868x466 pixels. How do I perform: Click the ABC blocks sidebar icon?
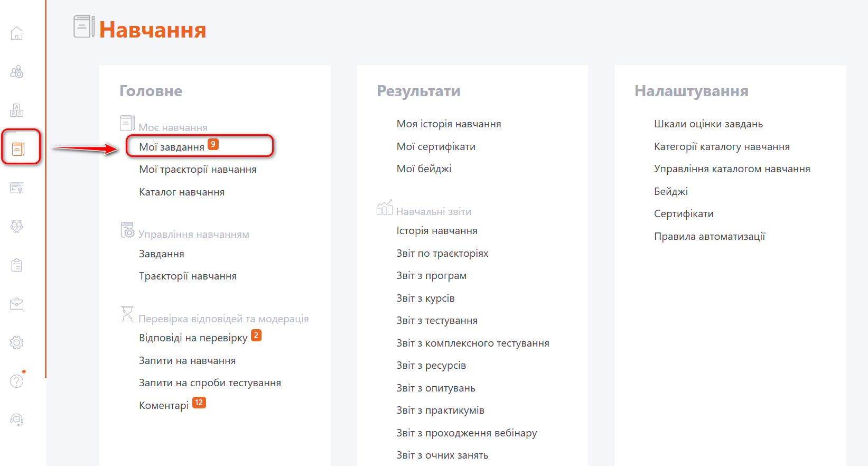[17, 110]
